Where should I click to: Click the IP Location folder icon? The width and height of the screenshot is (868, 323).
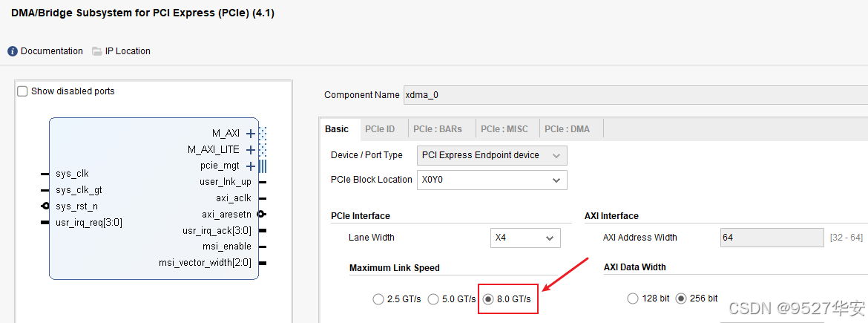point(97,51)
